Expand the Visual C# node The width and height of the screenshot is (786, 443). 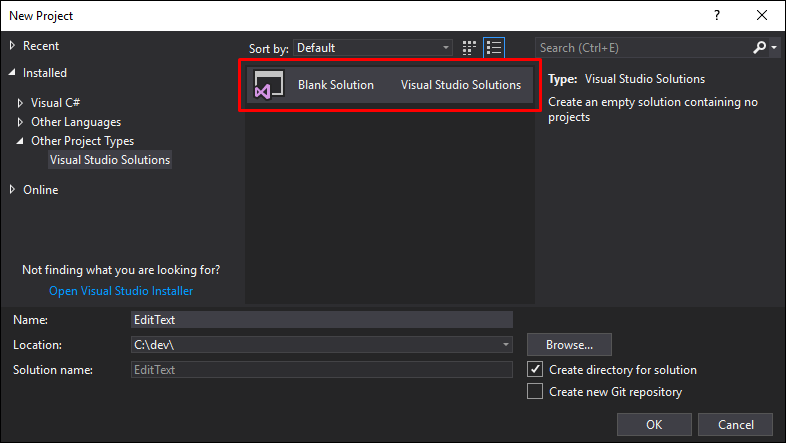point(20,103)
